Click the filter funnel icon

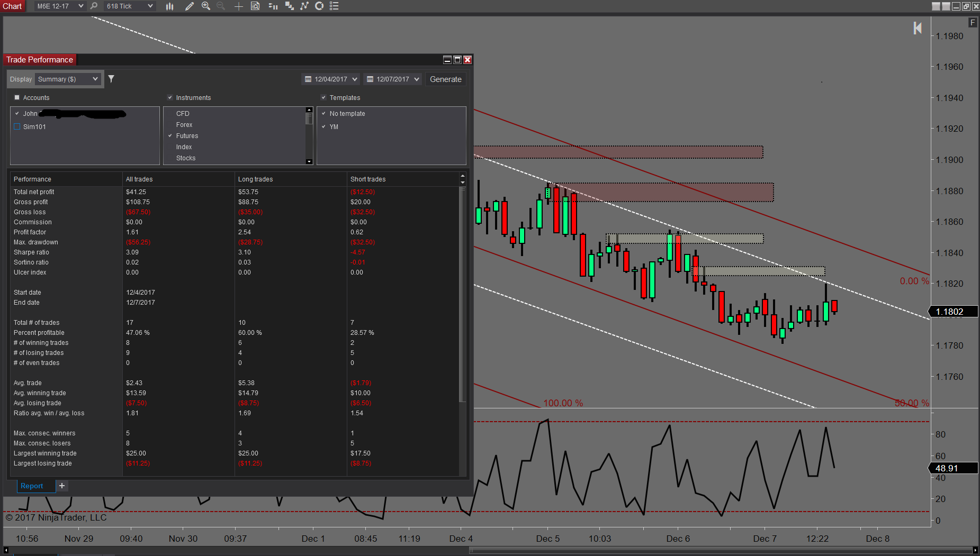[x=111, y=79]
